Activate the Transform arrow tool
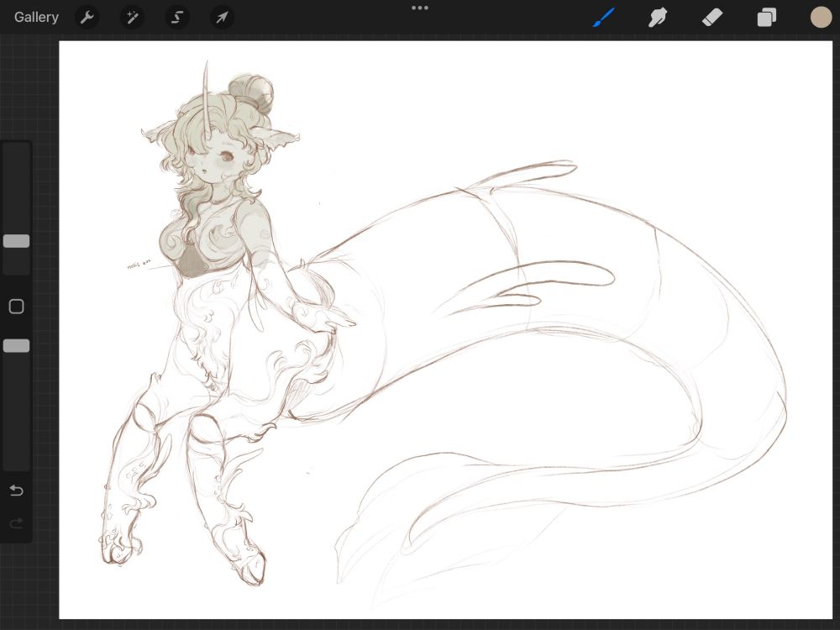The image size is (840, 630). 222,17
